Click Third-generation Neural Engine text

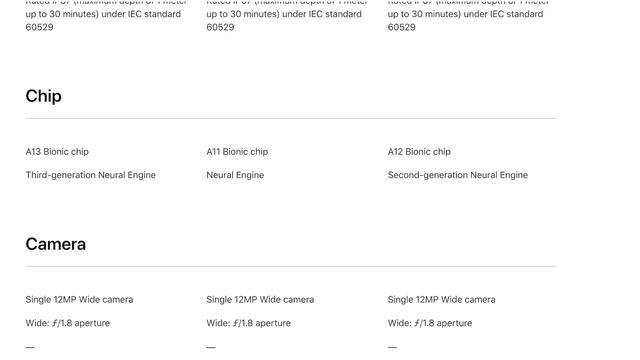tap(91, 175)
